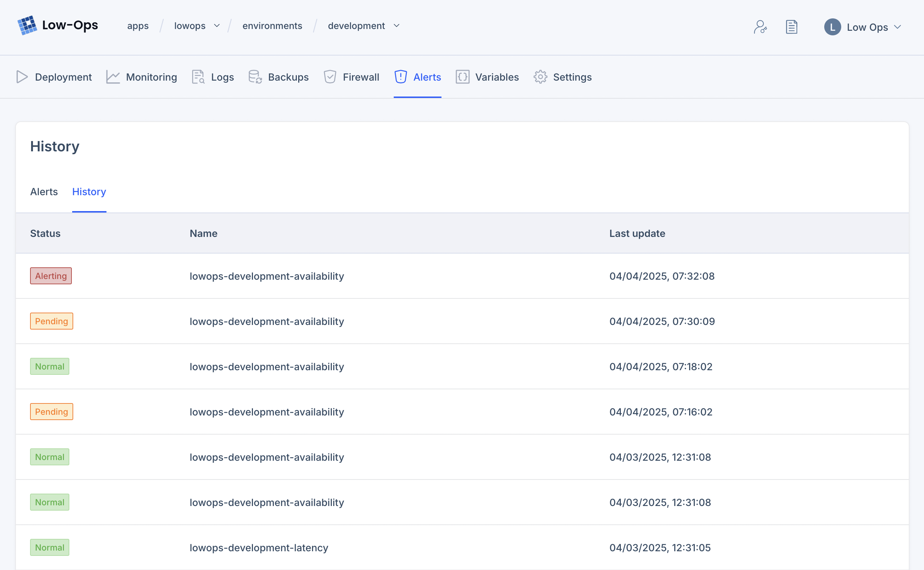This screenshot has width=924, height=570.
Task: Click the Settings gear icon
Action: (540, 77)
